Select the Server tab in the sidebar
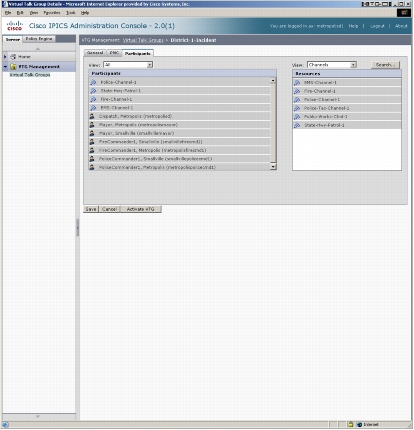Screen dimensions: 414x430 [13, 39]
